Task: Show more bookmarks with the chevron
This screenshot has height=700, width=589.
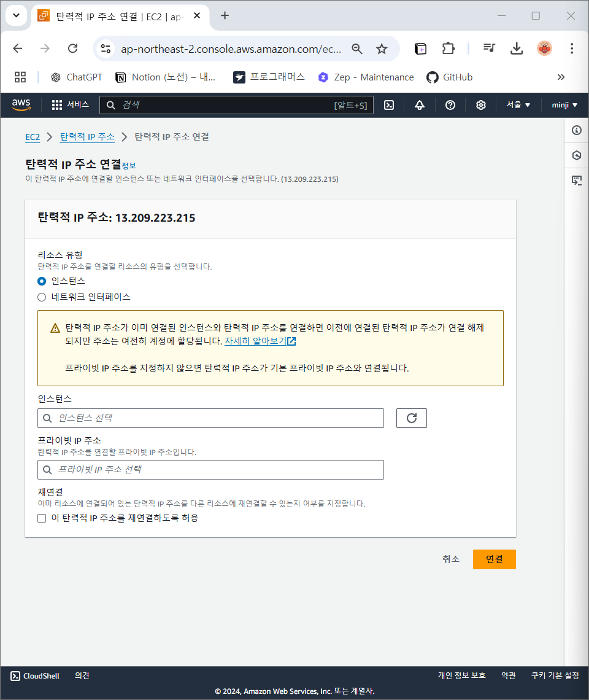Action: [x=561, y=77]
